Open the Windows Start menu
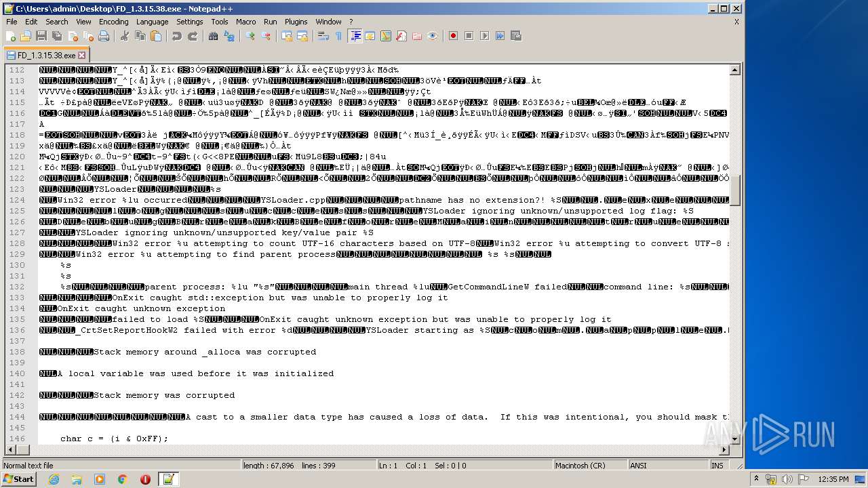This screenshot has width=868, height=488. point(19,479)
